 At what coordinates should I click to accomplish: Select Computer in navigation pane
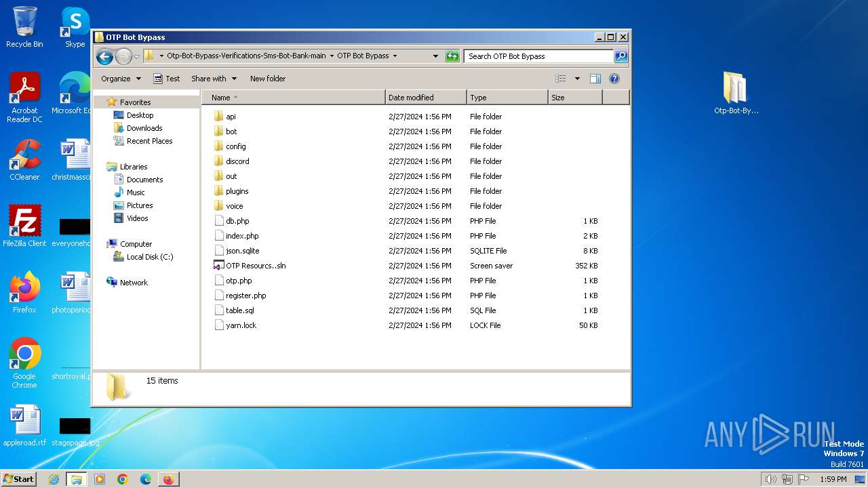pos(136,244)
